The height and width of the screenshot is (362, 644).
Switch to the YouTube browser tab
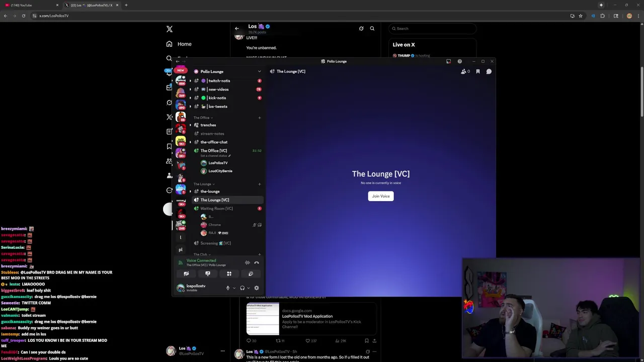coord(30,5)
